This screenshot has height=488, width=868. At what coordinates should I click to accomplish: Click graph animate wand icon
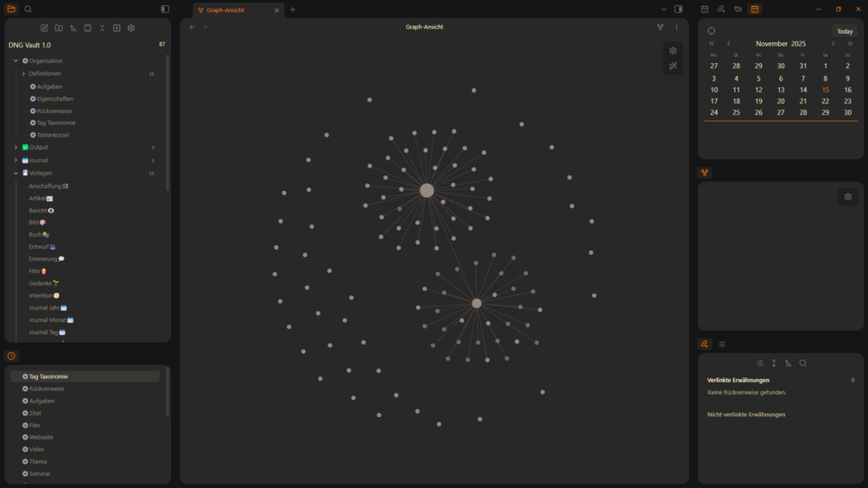pos(673,67)
